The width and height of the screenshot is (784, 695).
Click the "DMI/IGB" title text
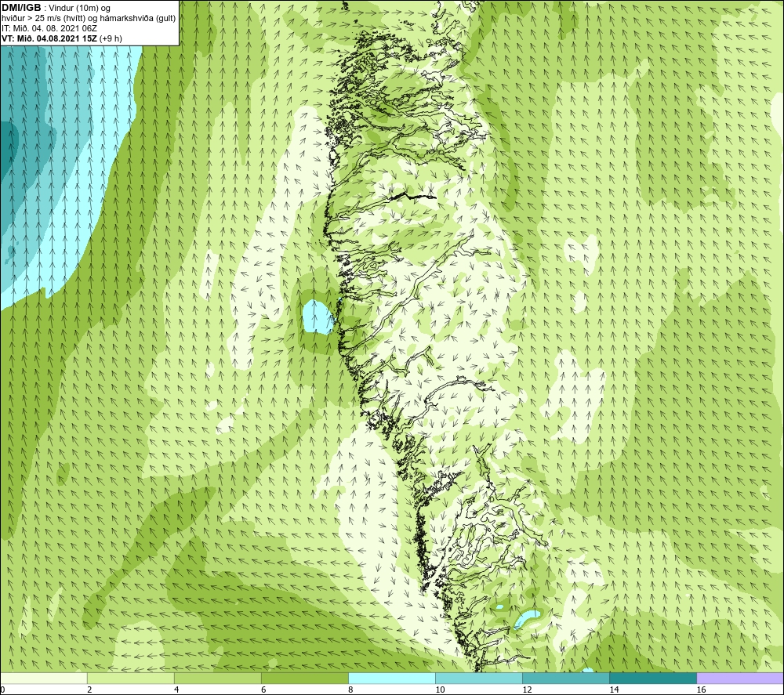coord(21,8)
